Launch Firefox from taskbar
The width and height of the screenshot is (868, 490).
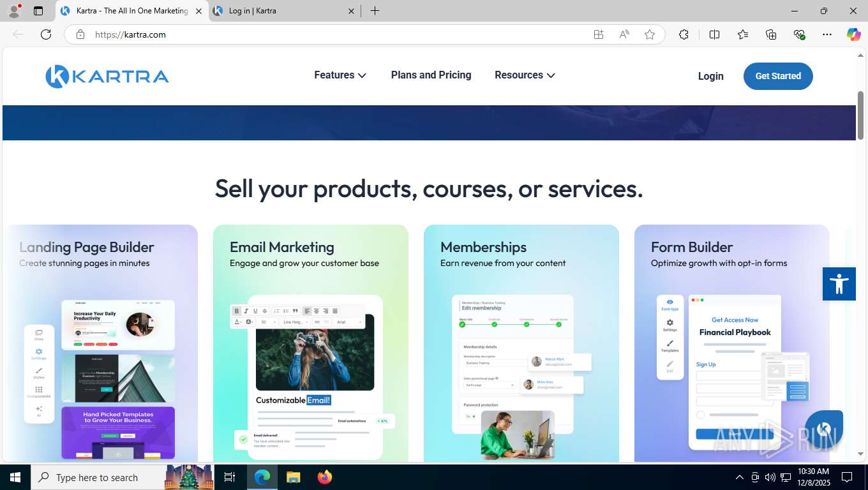(x=325, y=477)
